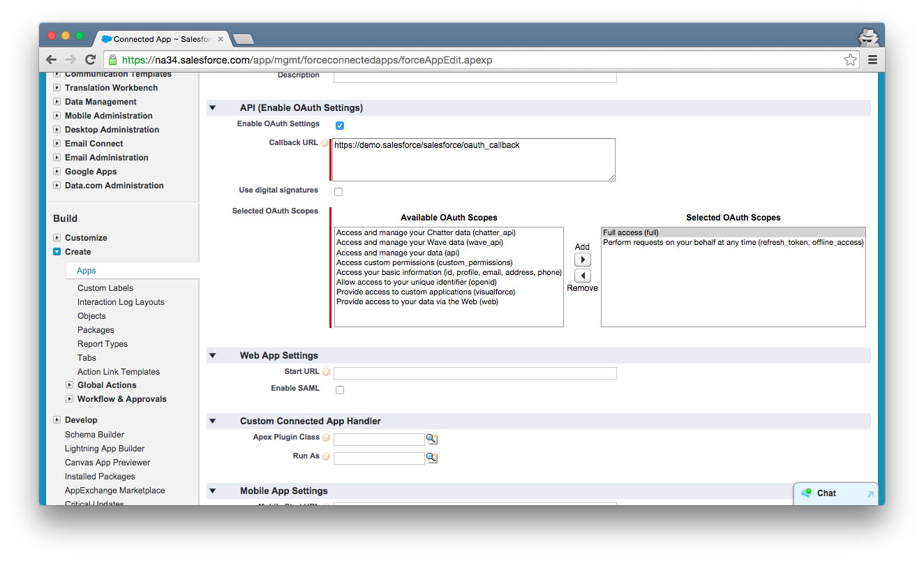
Task: Select 'Access and manage your Wave data' scope
Action: tap(449, 243)
